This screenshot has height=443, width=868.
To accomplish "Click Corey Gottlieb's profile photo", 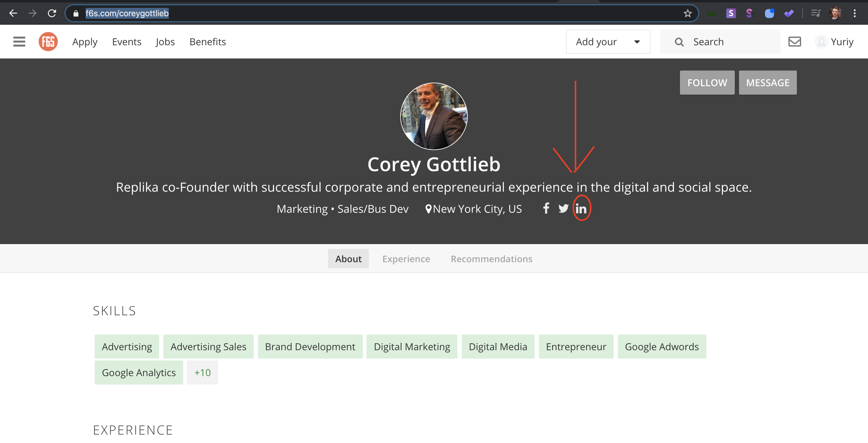I will pyautogui.click(x=434, y=116).
